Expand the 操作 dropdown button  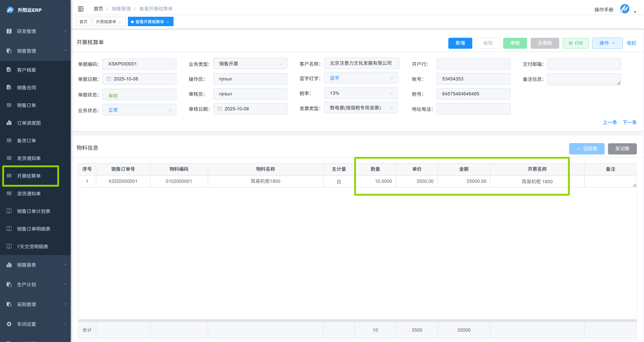tap(607, 43)
